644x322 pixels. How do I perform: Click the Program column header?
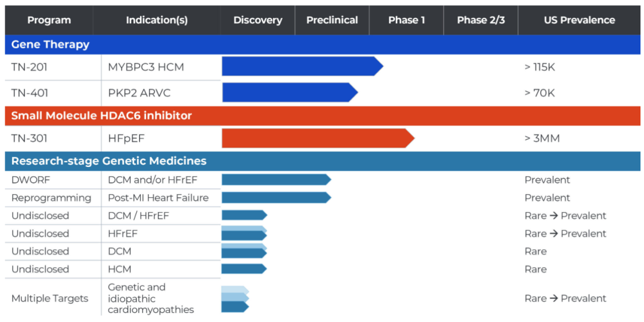pyautogui.click(x=49, y=20)
